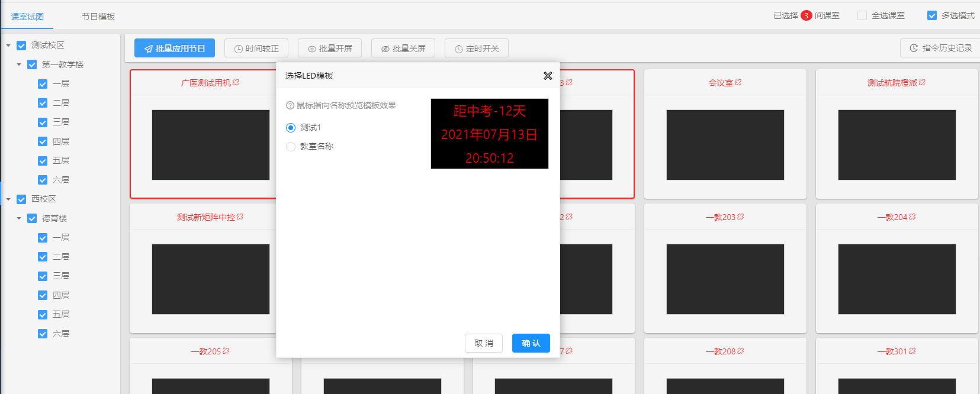Click the edit icon beside 广医测试用机
980x394 pixels.
[236, 82]
